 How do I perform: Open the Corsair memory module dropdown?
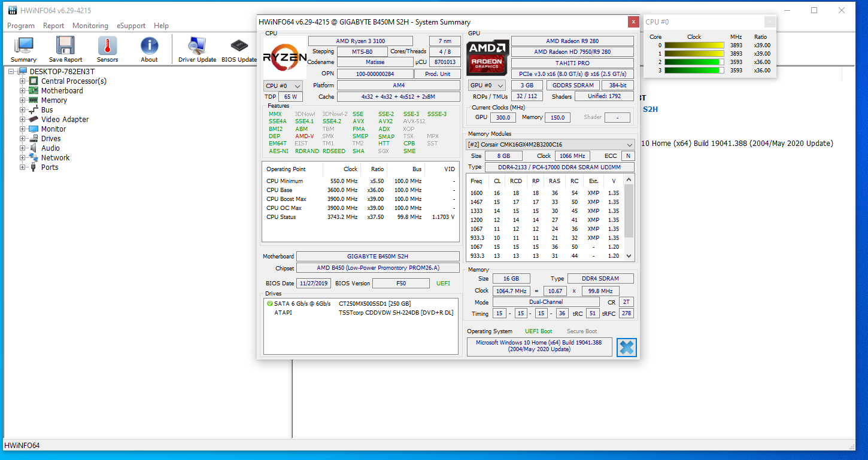tap(550, 145)
